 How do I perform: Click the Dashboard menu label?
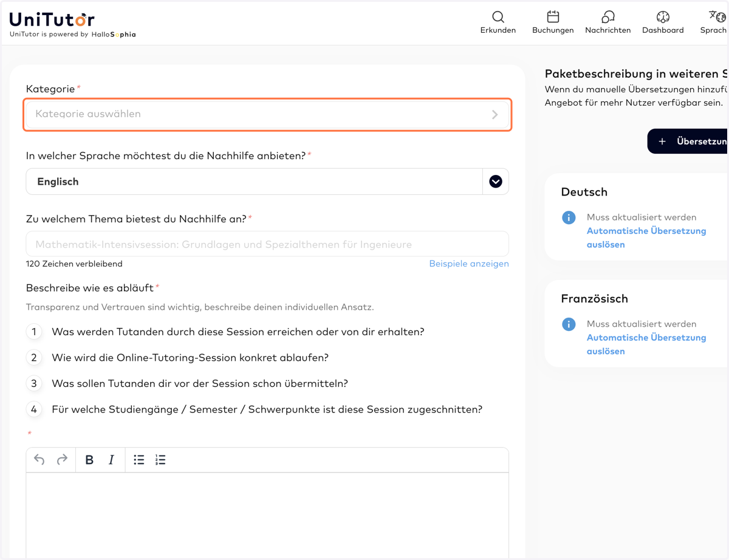click(x=663, y=30)
